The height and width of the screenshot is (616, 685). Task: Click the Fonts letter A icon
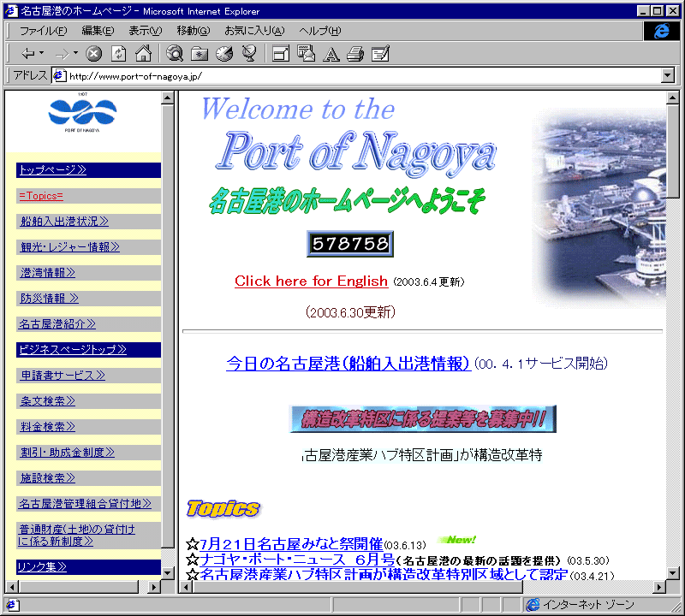331,54
